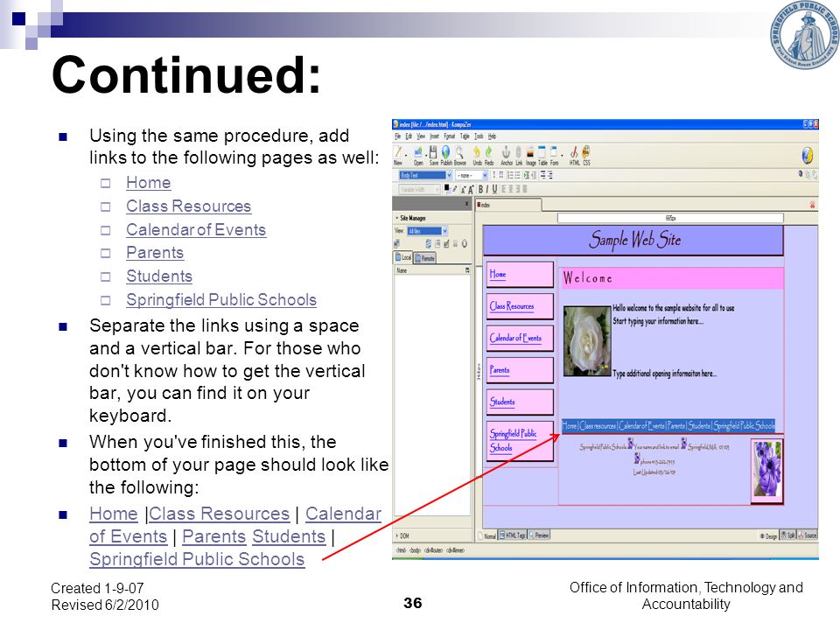Open the Format menu in KompoZer

[x=450, y=136]
